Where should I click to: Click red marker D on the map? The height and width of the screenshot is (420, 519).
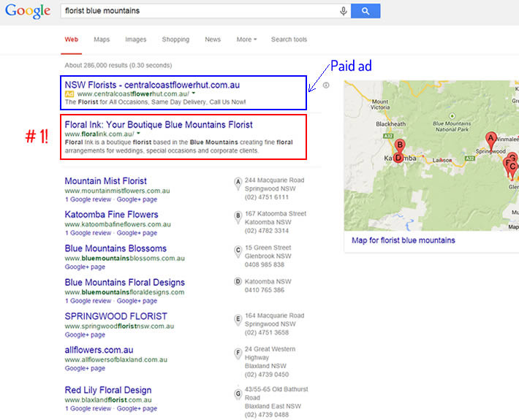tap(398, 158)
